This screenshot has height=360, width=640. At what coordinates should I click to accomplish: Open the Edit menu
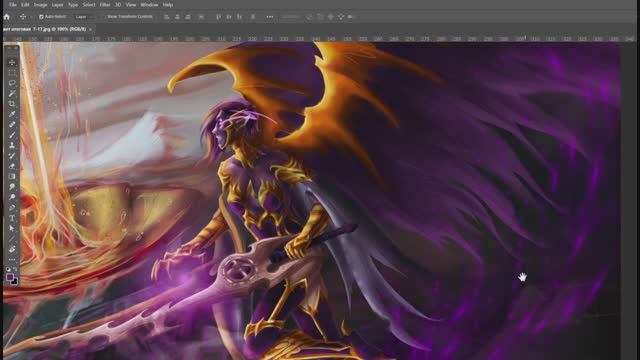25,5
